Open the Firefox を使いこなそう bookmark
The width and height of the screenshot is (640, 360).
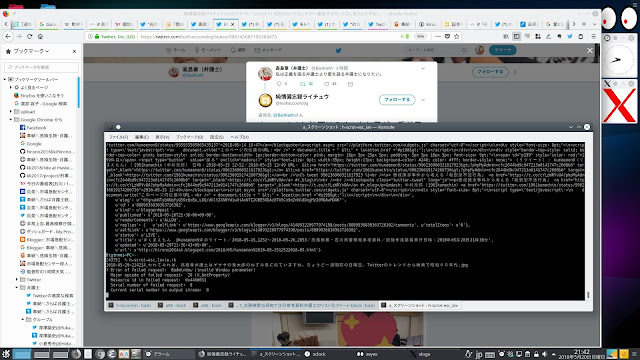(39, 96)
